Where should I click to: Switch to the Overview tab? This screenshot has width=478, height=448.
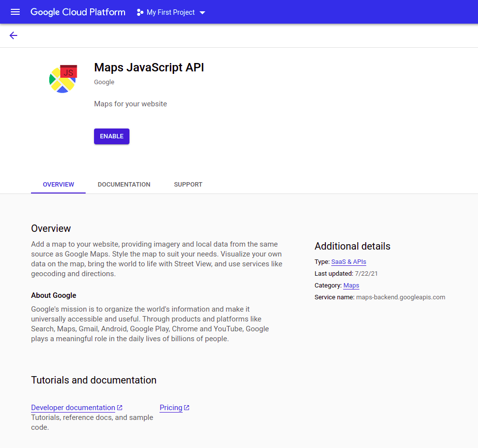coord(58,185)
